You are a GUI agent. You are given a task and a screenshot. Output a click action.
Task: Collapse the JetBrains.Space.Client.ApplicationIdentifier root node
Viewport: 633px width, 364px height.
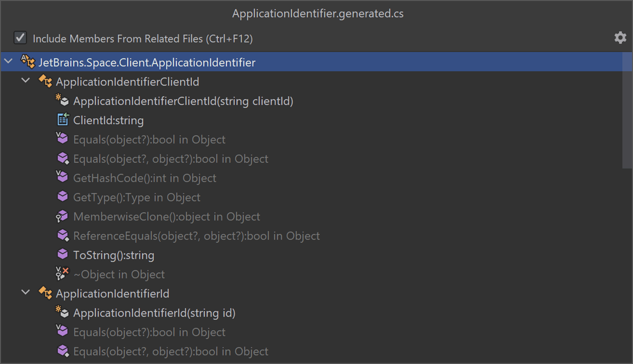(8, 62)
